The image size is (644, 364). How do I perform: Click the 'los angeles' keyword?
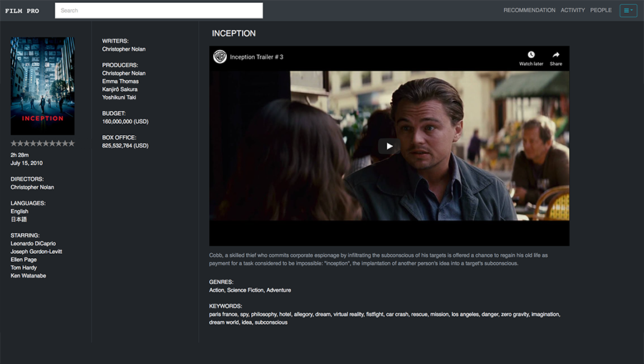465,315
